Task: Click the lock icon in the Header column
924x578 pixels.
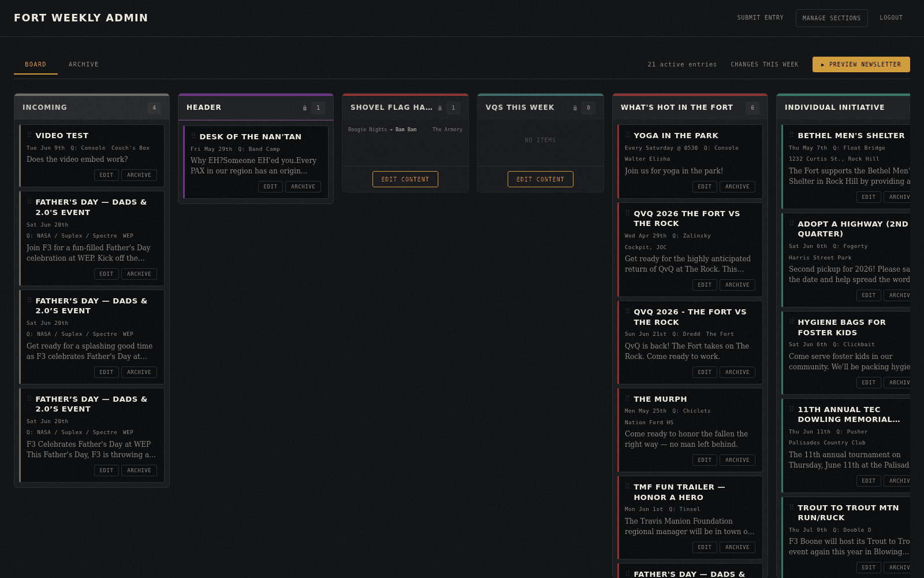Action: pos(305,108)
